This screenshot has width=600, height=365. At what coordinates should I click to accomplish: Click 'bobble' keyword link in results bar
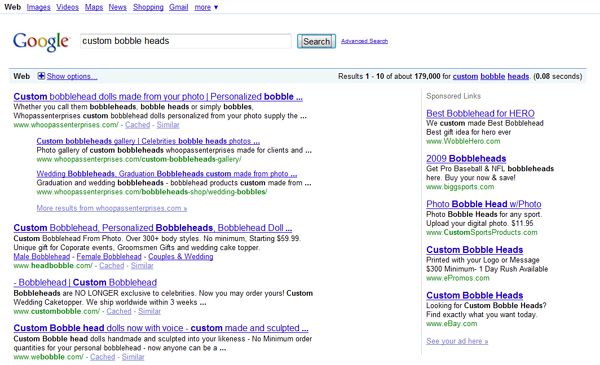493,76
